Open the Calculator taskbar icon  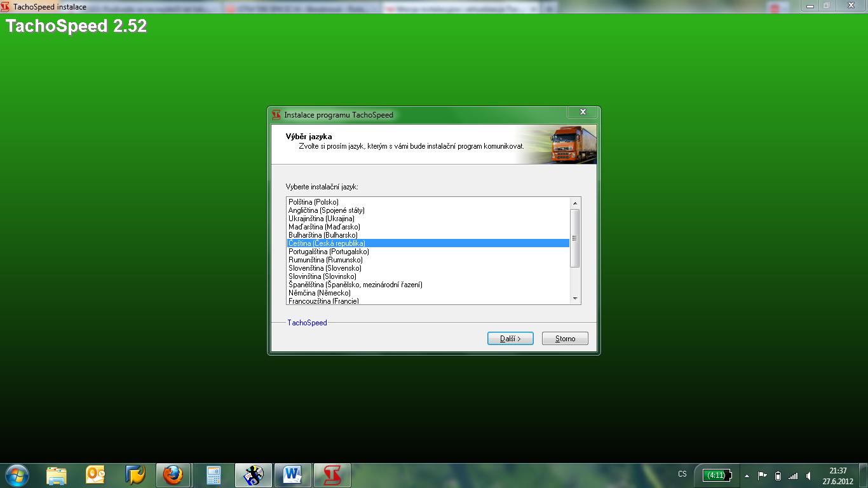tap(214, 475)
